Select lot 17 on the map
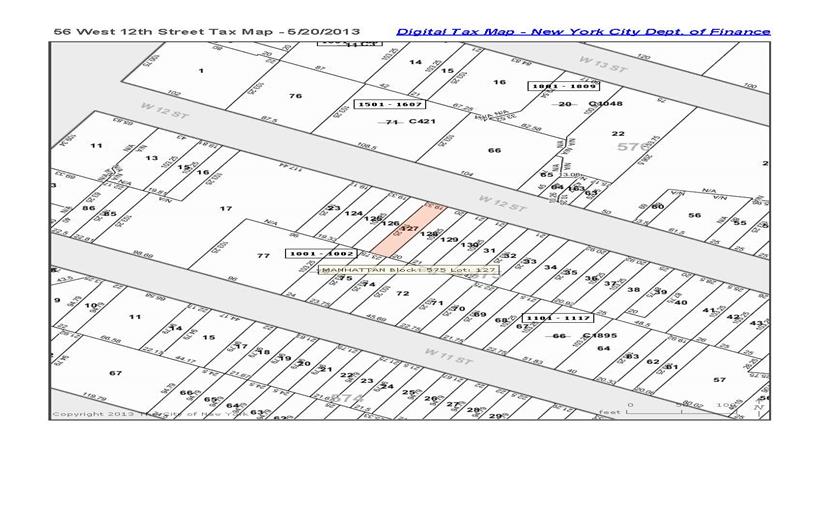Viewport: 830px width, 530px height. [x=226, y=209]
